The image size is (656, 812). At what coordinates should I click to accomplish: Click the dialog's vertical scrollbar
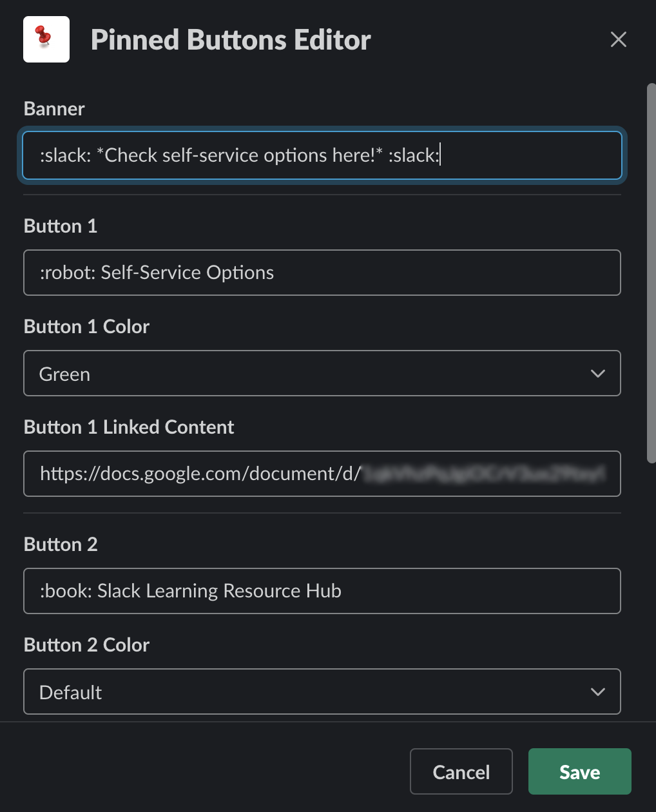pos(651,271)
